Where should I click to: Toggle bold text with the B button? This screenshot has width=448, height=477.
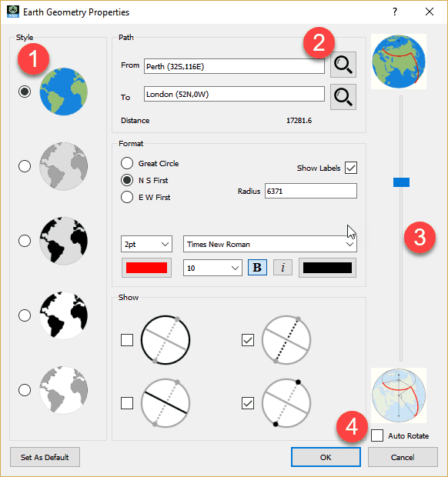tap(257, 268)
